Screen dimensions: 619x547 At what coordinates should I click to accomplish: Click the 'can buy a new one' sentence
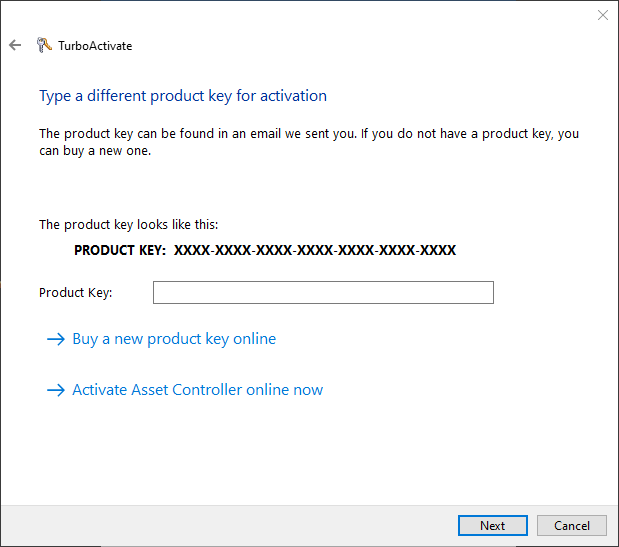point(95,151)
